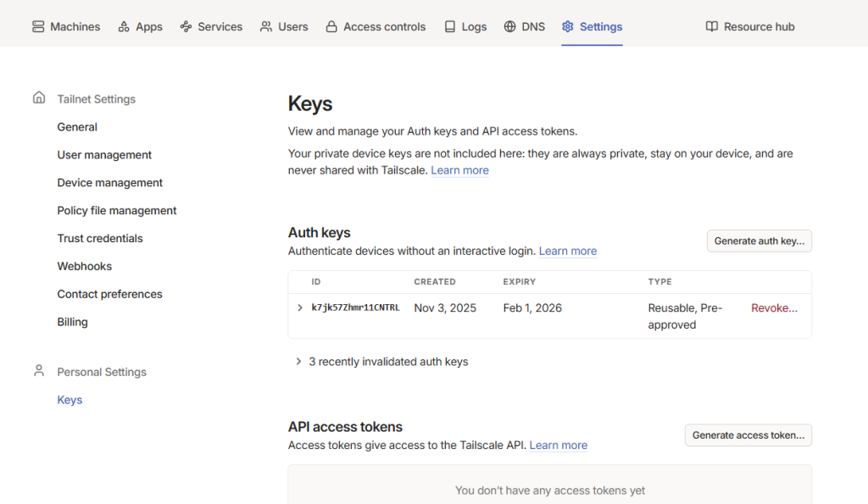Open Learn more link under Auth keys
The height and width of the screenshot is (504, 868).
click(x=568, y=252)
